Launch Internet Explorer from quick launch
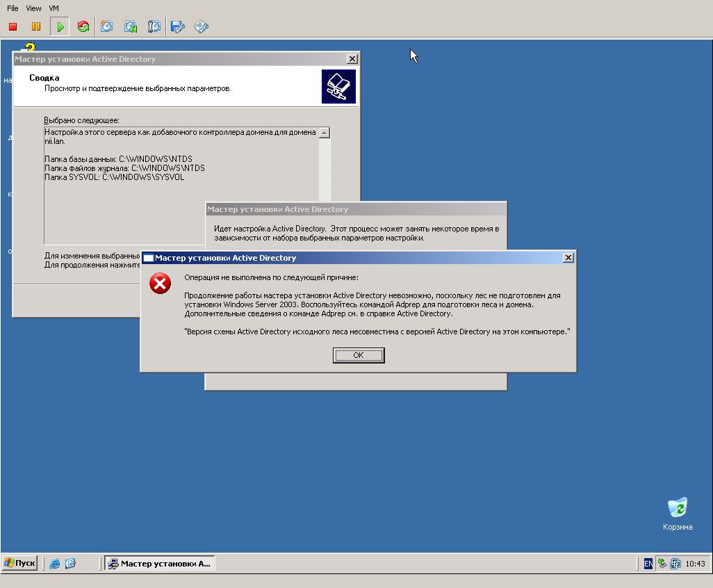Image resolution: width=713 pixels, height=588 pixels. point(55,564)
